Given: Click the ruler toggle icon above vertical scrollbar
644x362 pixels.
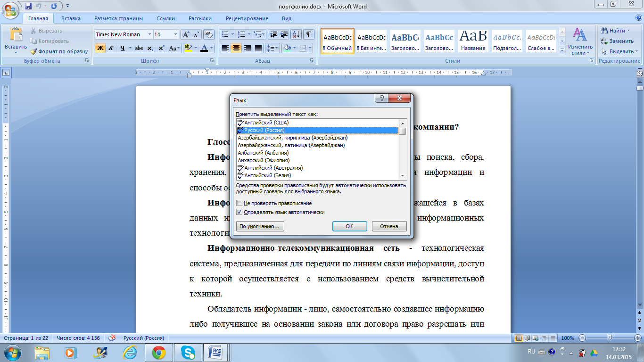Looking at the screenshot, I should click(x=640, y=74).
